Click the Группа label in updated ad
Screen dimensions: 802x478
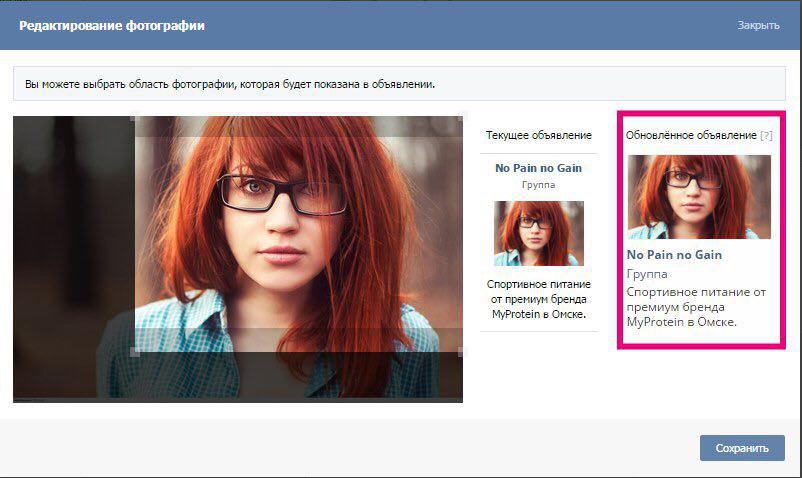(647, 274)
